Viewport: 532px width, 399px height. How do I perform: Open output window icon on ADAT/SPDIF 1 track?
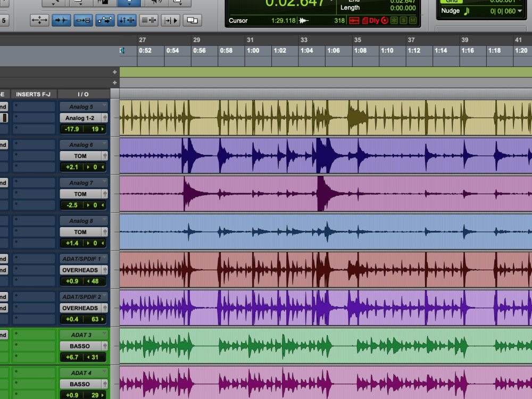pyautogui.click(x=105, y=270)
